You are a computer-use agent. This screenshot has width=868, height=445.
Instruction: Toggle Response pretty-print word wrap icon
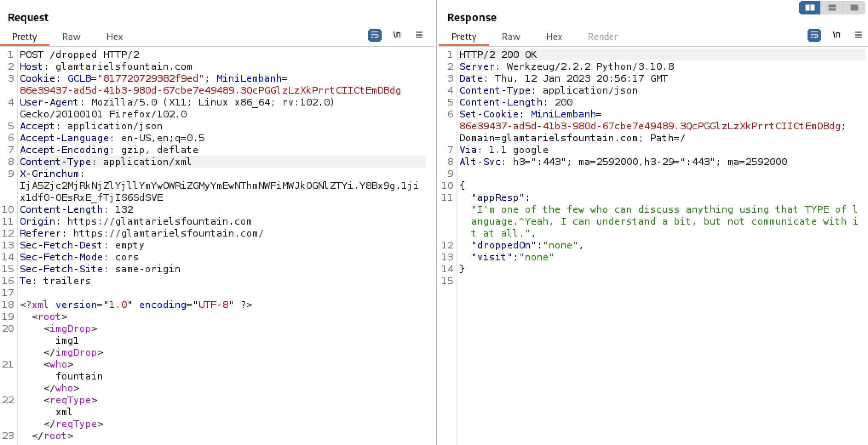point(814,35)
